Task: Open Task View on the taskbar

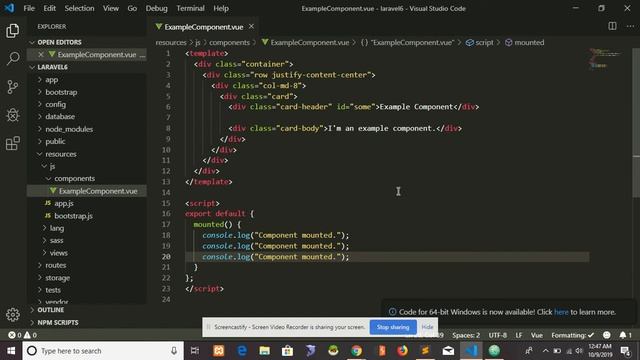Action: point(195,351)
